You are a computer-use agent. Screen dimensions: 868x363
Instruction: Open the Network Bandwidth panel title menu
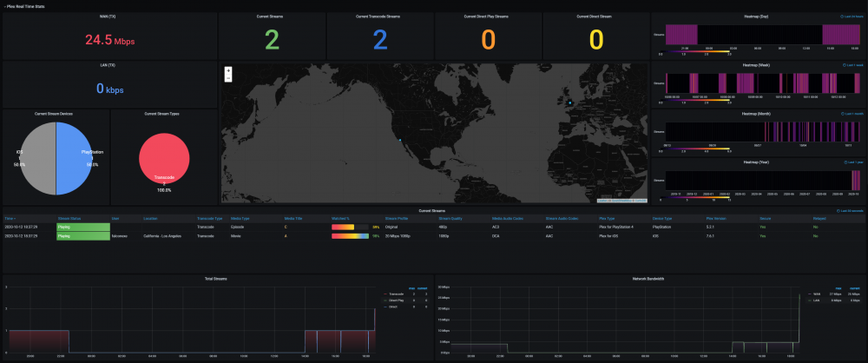pos(650,279)
